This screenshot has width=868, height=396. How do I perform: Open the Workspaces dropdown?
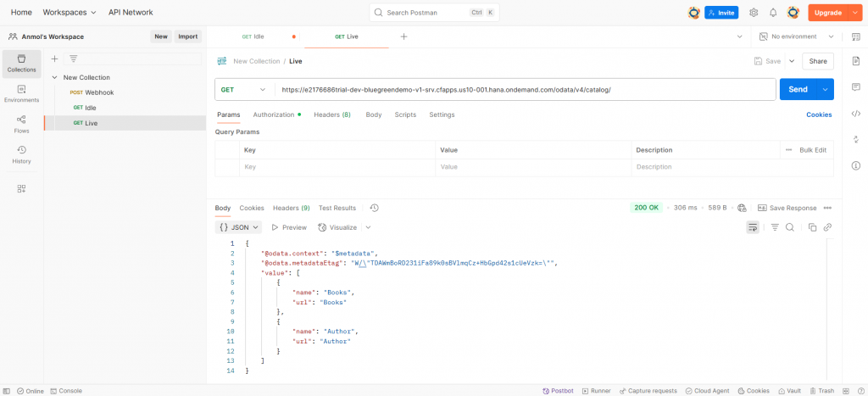pyautogui.click(x=70, y=12)
